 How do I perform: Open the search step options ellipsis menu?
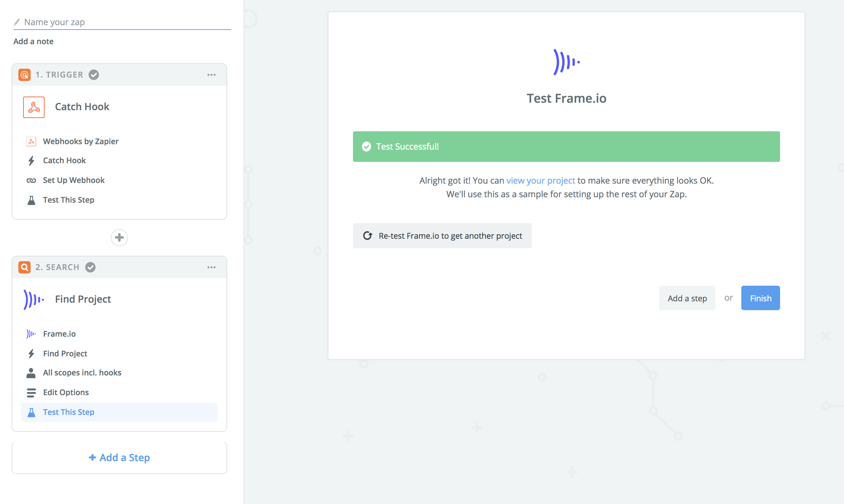pos(212,267)
